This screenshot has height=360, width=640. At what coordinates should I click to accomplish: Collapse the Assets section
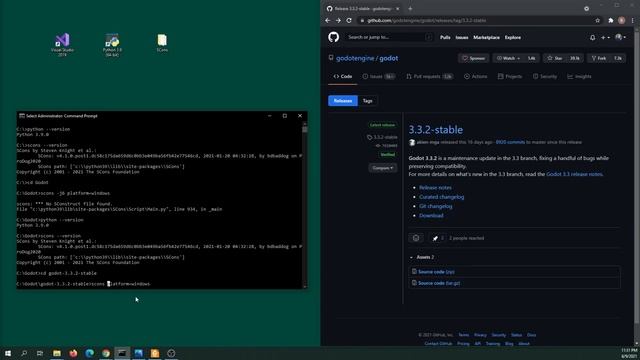[422, 257]
